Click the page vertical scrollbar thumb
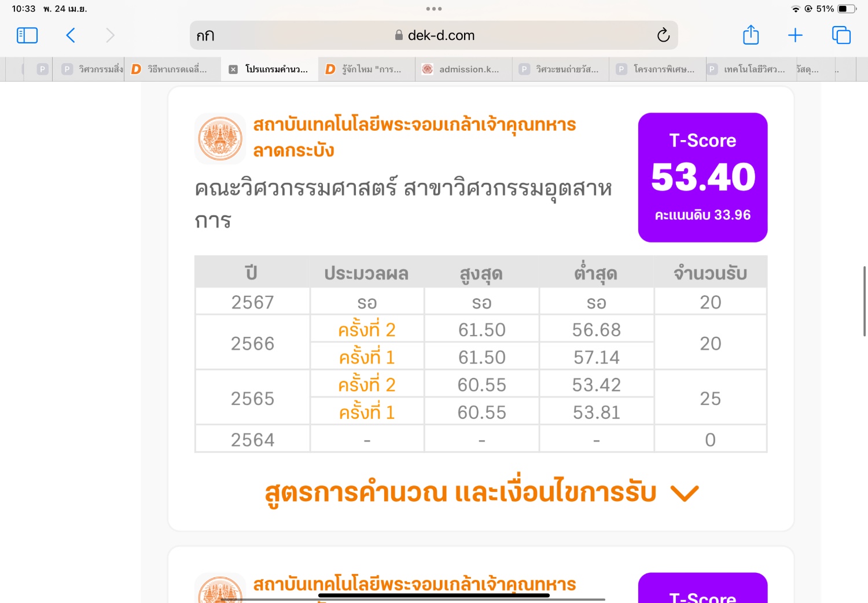The image size is (868, 603). 865,301
